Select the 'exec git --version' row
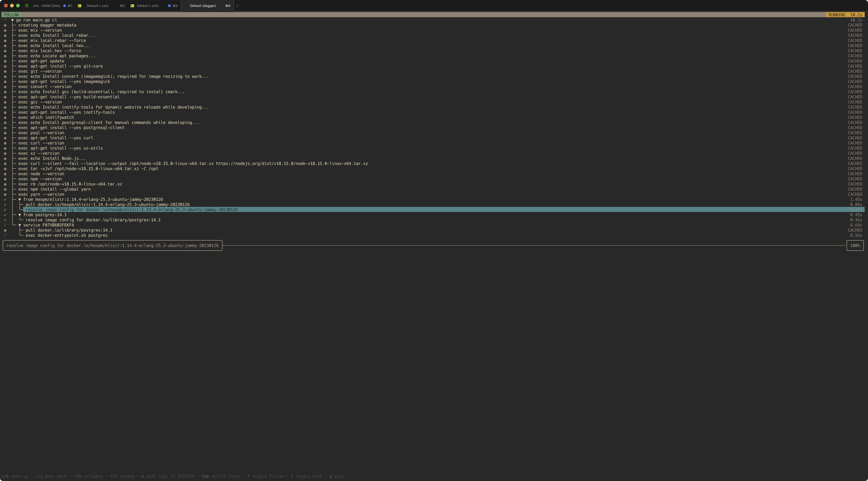Image resolution: width=868 pixels, height=481 pixels. pyautogui.click(x=433, y=71)
